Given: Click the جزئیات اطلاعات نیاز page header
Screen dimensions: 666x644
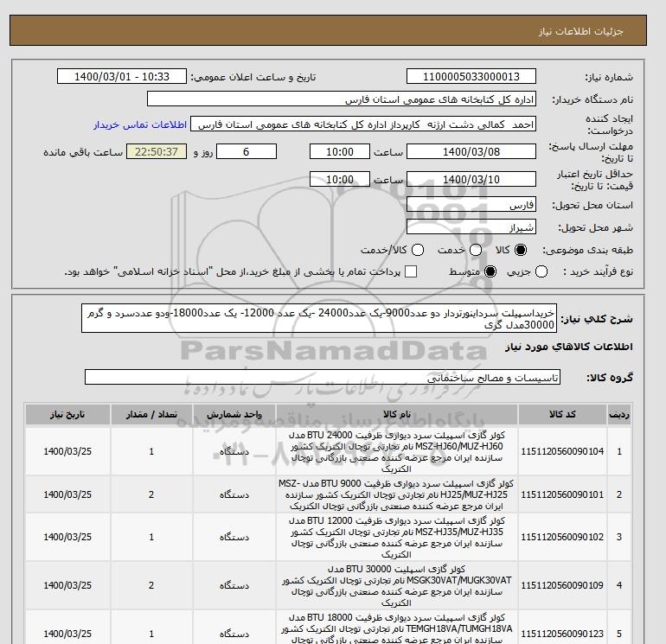Looking at the screenshot, I should (580, 31).
